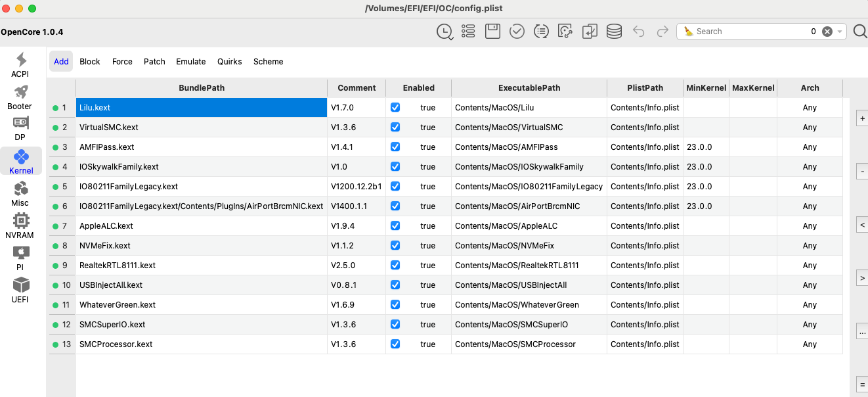Image resolution: width=868 pixels, height=397 pixels.
Task: Click the plus button to add row
Action: tap(861, 118)
